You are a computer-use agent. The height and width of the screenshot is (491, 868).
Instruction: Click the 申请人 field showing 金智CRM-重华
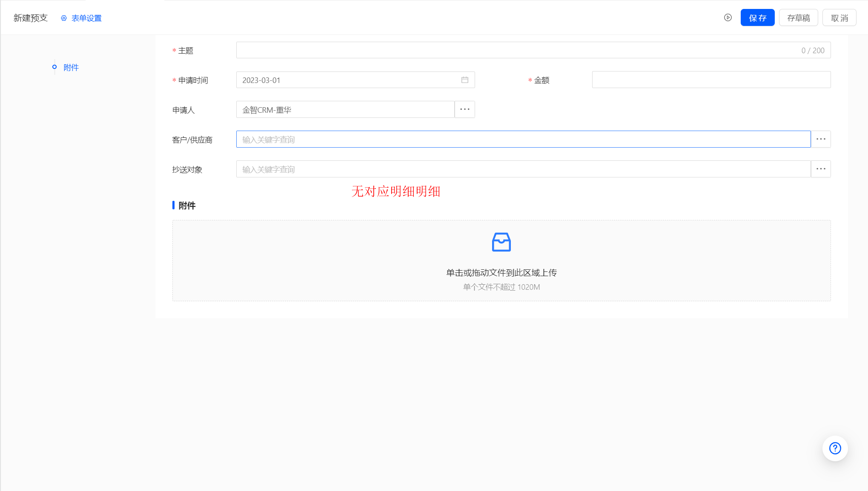[345, 110]
